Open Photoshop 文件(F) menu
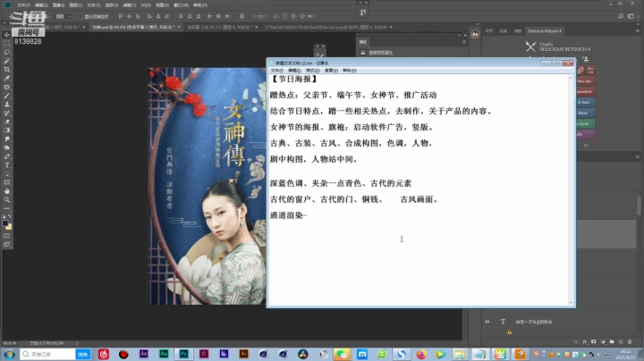This screenshot has height=361, width=644. coord(23,5)
